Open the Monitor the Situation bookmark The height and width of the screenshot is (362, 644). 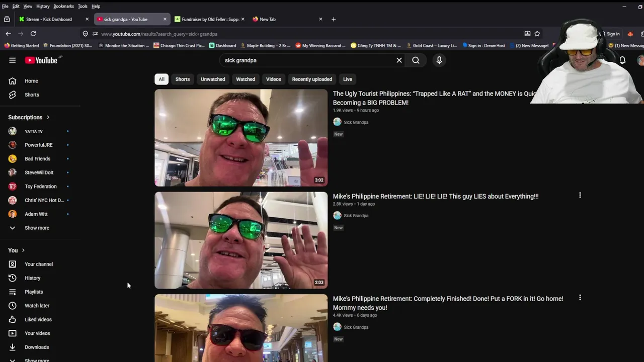pos(124,45)
